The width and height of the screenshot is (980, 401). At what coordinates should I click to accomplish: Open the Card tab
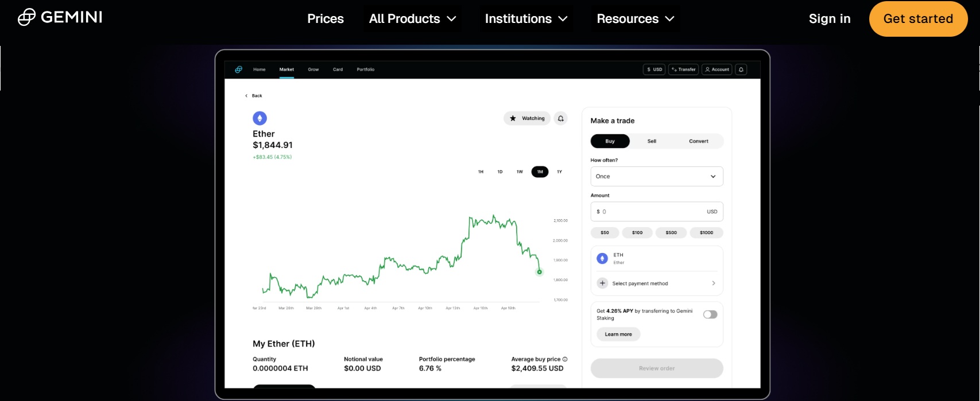(x=338, y=69)
